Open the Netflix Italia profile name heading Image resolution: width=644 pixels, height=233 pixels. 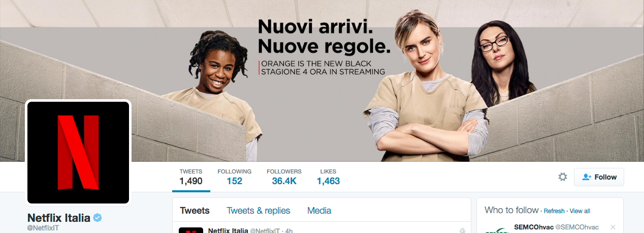tap(59, 218)
